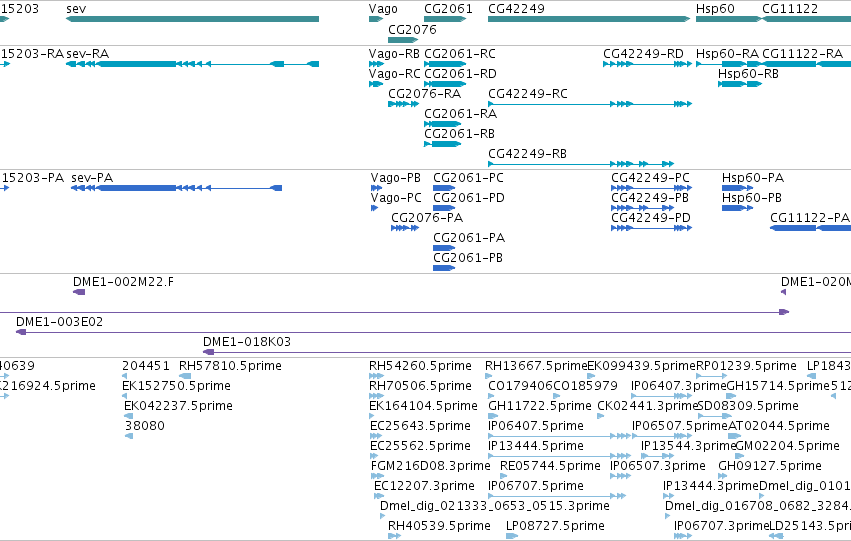Image resolution: width=851 pixels, height=541 pixels.
Task: Select the Vago gene label
Action: click(x=383, y=9)
